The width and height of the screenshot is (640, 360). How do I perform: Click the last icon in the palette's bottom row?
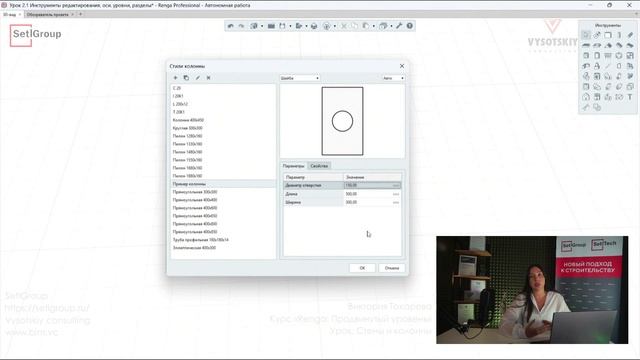[597, 107]
